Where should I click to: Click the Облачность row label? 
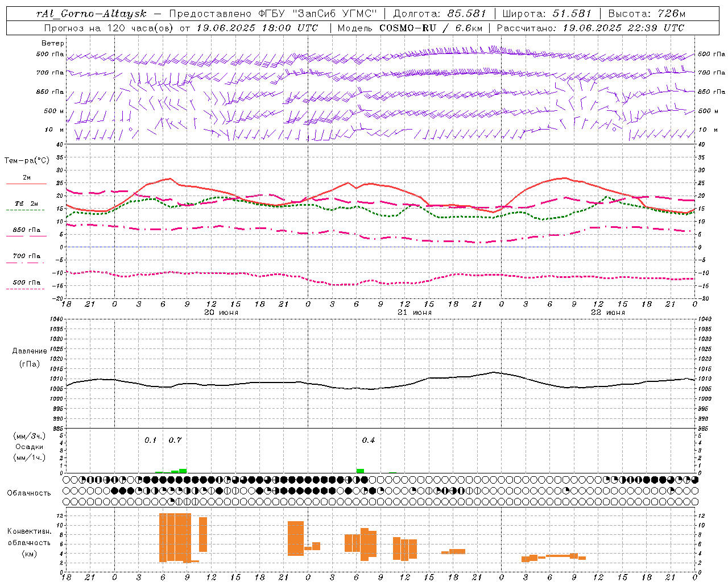click(29, 493)
